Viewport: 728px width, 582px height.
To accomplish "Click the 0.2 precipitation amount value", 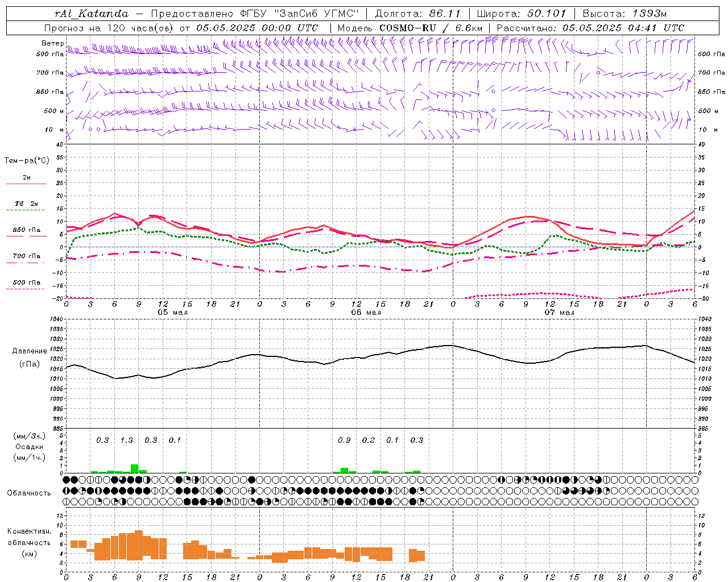I will [369, 440].
